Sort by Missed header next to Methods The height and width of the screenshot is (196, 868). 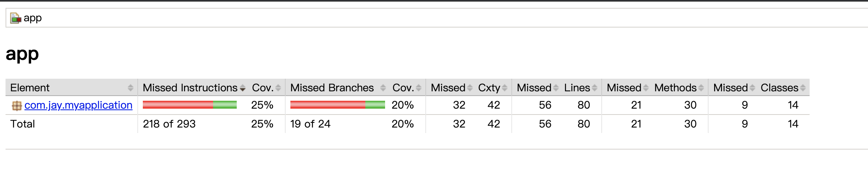(x=624, y=88)
